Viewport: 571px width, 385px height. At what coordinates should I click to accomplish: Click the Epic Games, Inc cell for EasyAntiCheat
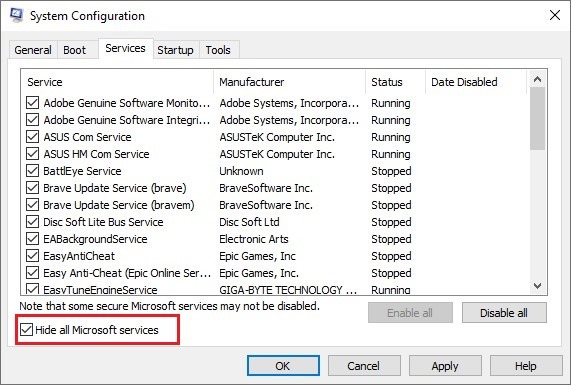point(257,256)
